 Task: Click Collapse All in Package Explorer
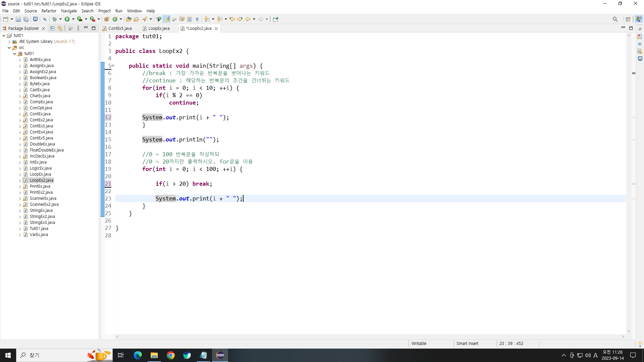tap(52, 28)
